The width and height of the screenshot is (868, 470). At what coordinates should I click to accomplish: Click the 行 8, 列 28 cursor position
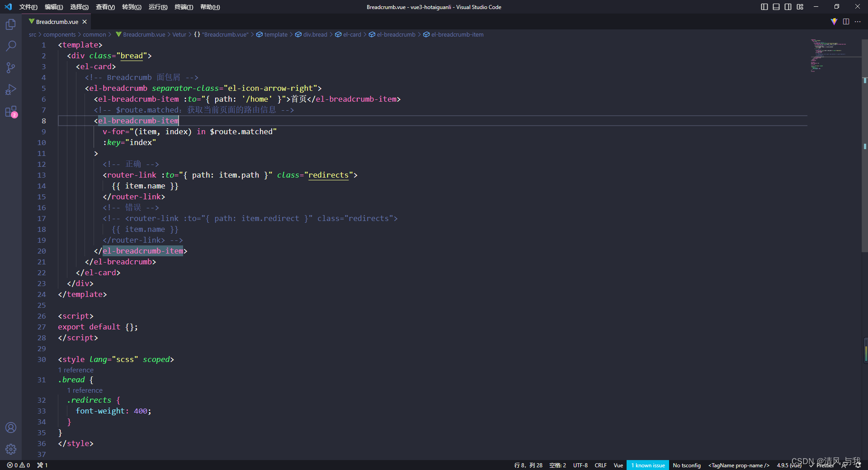click(528, 465)
